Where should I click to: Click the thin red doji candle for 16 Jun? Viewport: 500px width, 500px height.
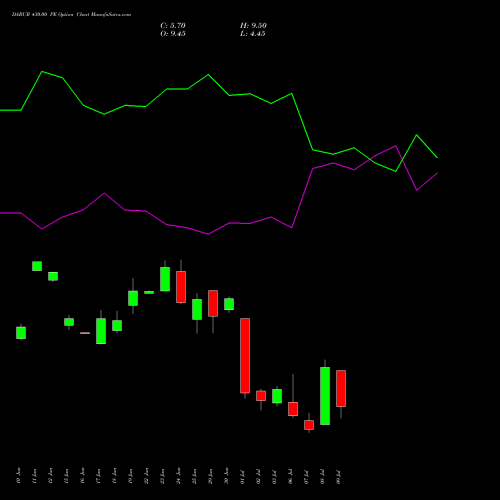pyautogui.click(x=85, y=333)
